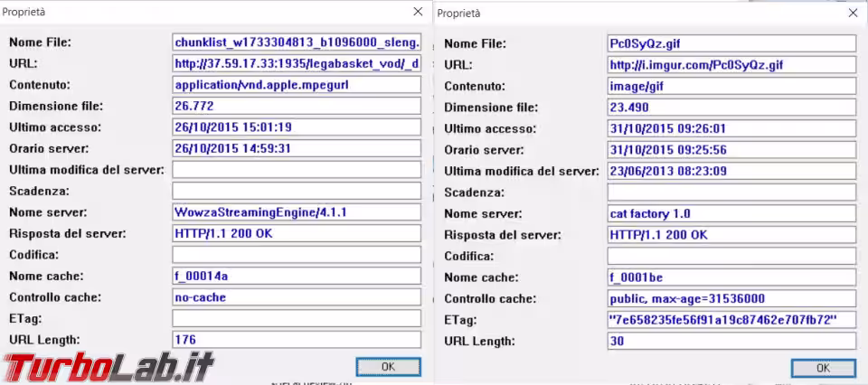Select the chunklist_w1733304813 Nome File field
The image size is (868, 385).
(297, 42)
